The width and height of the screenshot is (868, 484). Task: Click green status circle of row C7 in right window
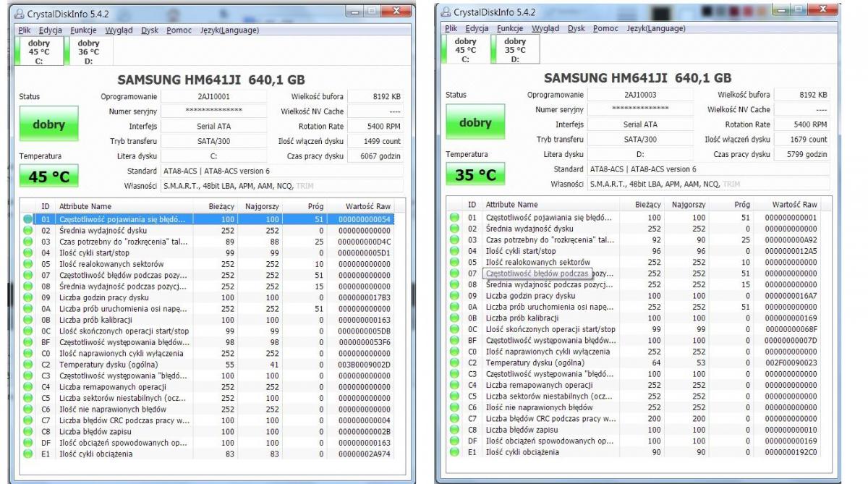coord(455,420)
